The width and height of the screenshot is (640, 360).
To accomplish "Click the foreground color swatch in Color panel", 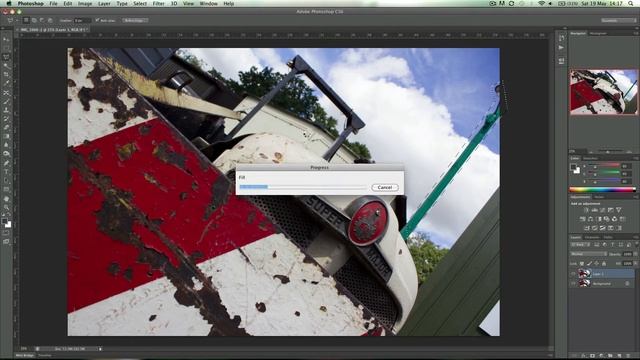I will pyautogui.click(x=573, y=167).
